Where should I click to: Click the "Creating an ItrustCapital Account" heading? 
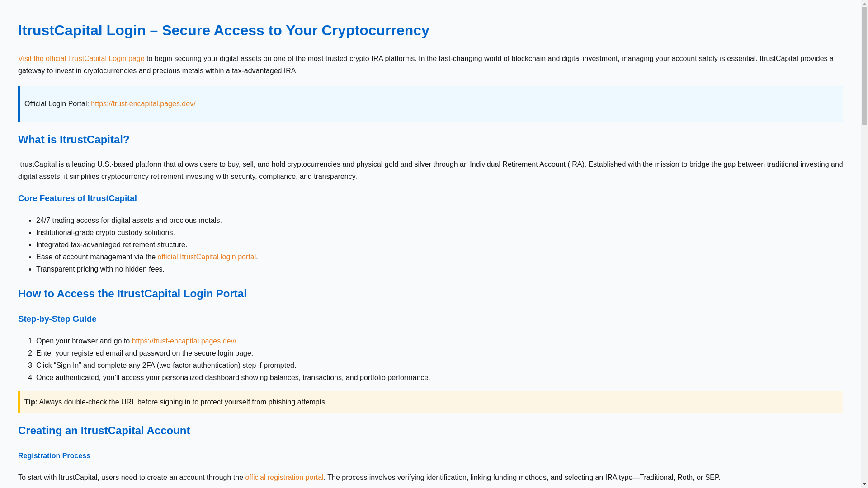click(104, 431)
